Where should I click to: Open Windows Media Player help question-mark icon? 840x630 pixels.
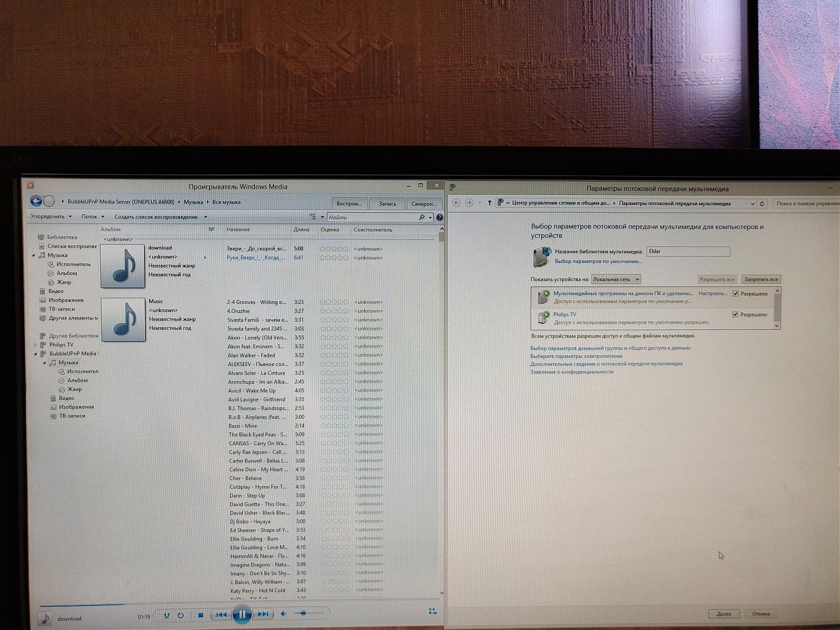pyautogui.click(x=439, y=217)
